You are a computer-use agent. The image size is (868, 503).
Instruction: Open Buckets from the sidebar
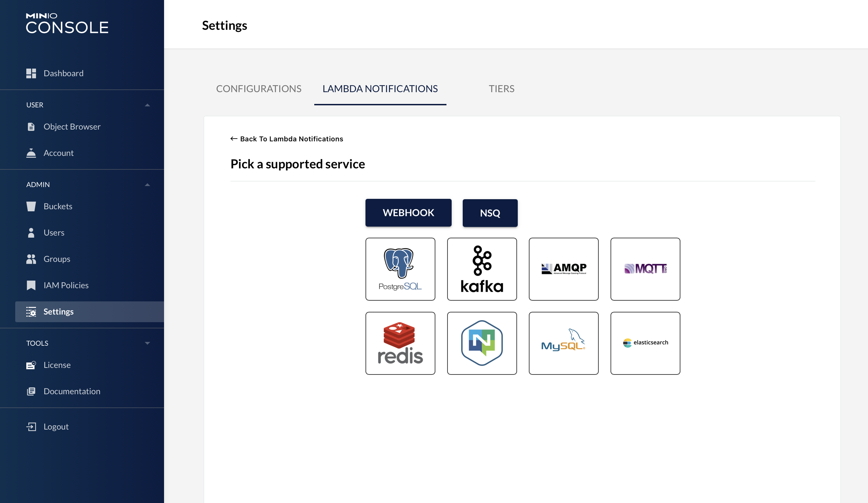point(58,206)
